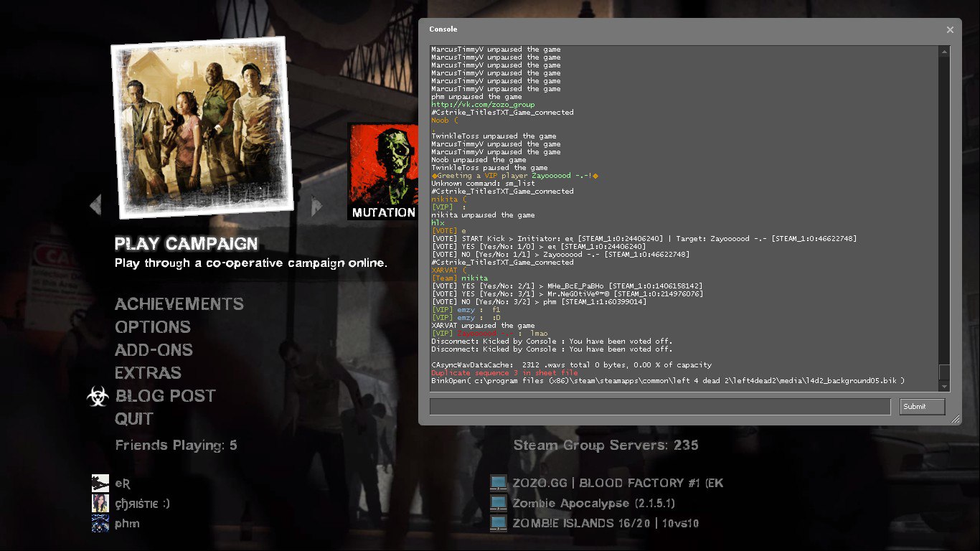This screenshot has height=551, width=980.
Task: Open the Achievements menu
Action: 179,304
